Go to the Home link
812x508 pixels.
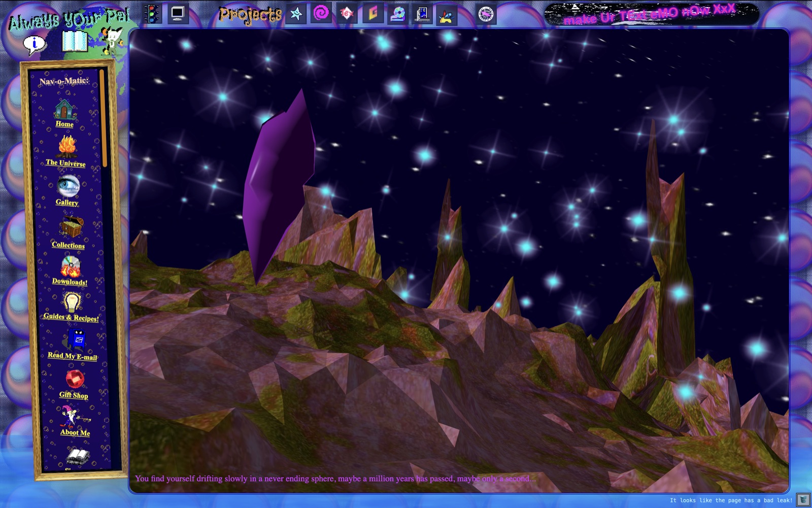64,124
